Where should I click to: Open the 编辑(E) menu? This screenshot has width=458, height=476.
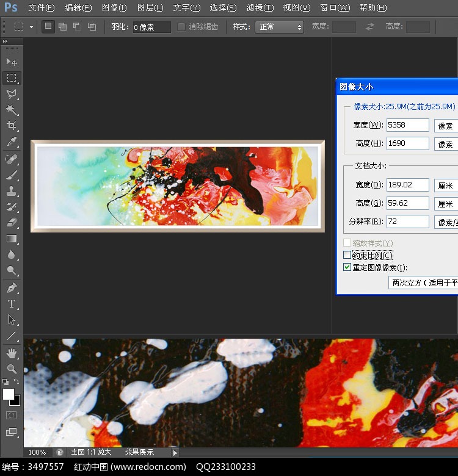[x=78, y=7]
